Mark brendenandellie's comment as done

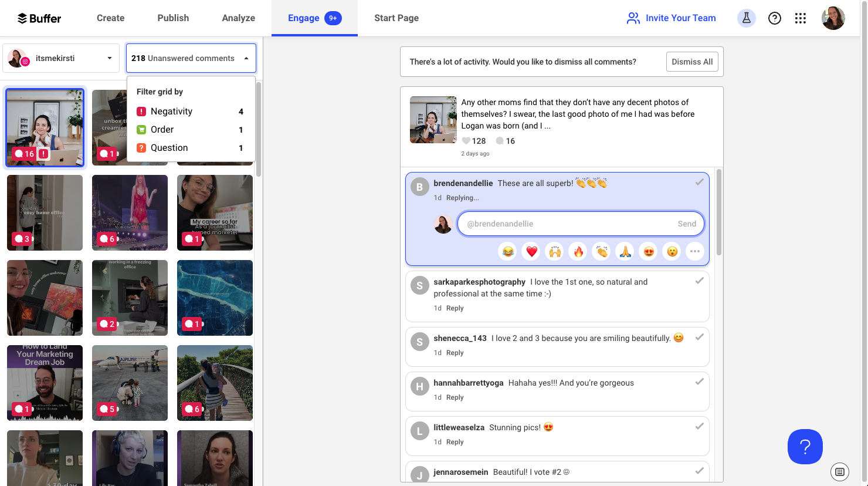point(699,183)
